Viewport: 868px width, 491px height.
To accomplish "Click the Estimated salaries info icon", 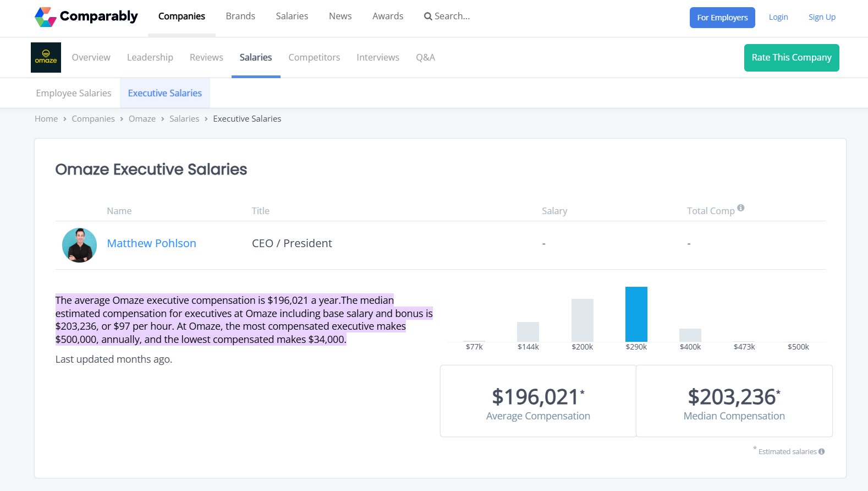I will pyautogui.click(x=821, y=451).
